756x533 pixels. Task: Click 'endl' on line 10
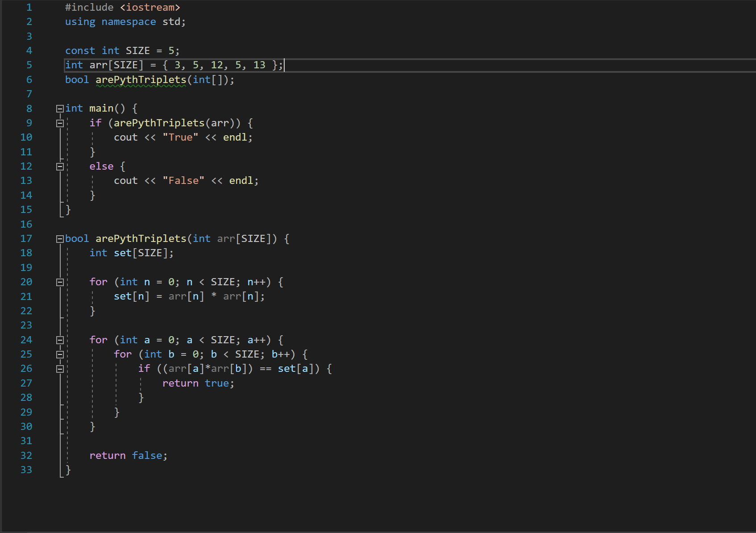[x=235, y=137]
